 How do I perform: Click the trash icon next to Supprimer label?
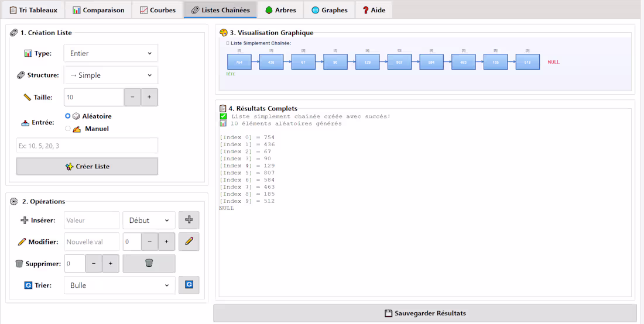pos(19,264)
